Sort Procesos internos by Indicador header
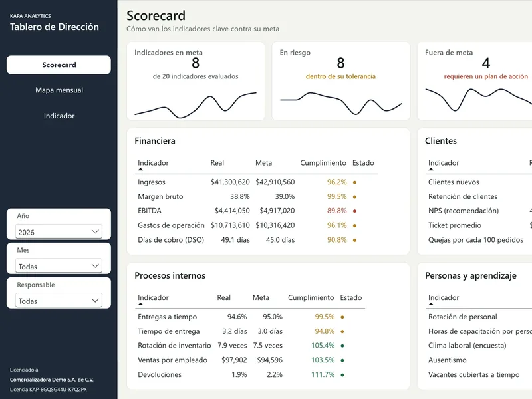This screenshot has height=399, width=532. point(153,297)
